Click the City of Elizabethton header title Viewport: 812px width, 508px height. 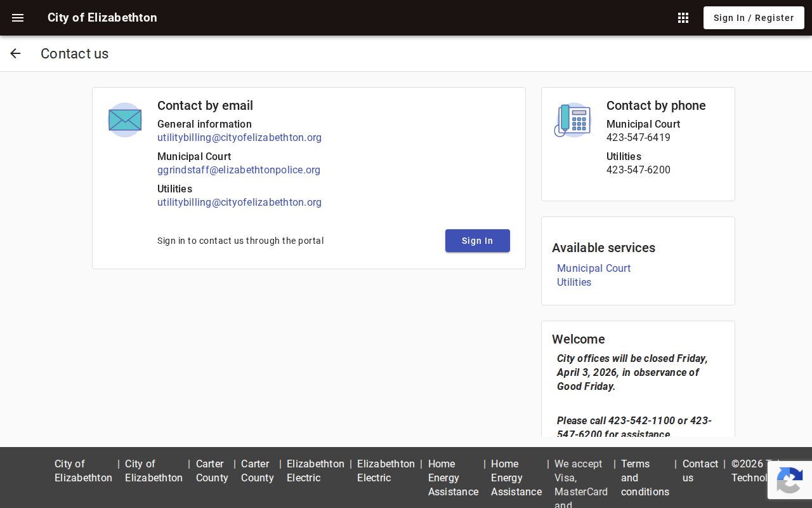tap(102, 18)
